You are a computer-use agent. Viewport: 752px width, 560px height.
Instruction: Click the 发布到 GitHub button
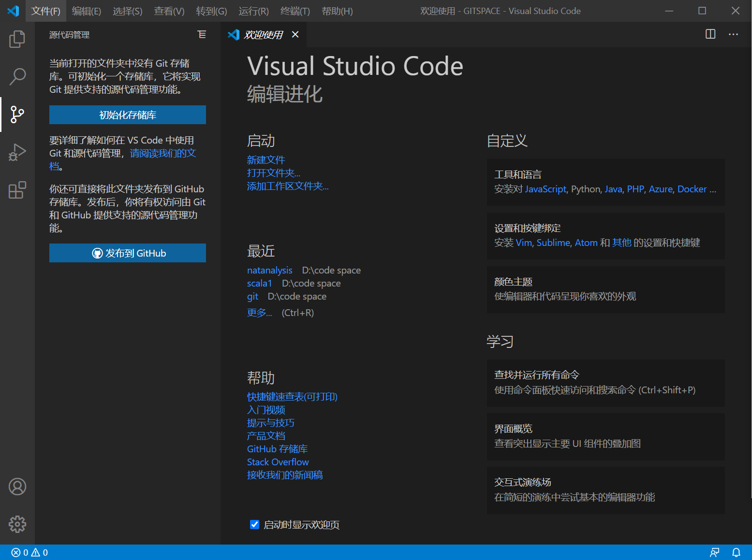coord(128,253)
